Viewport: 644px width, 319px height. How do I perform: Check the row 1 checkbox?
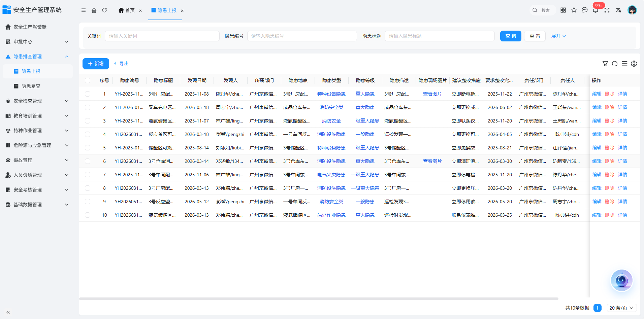point(88,94)
